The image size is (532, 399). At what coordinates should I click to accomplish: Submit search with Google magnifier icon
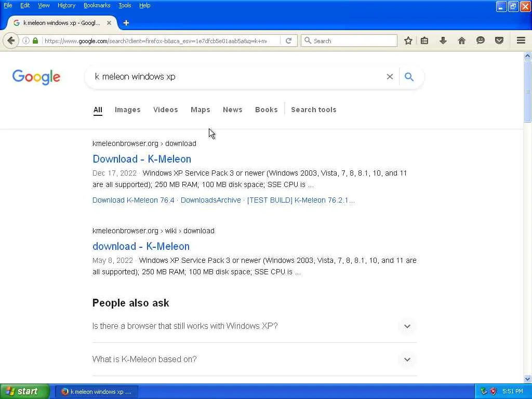tap(409, 77)
